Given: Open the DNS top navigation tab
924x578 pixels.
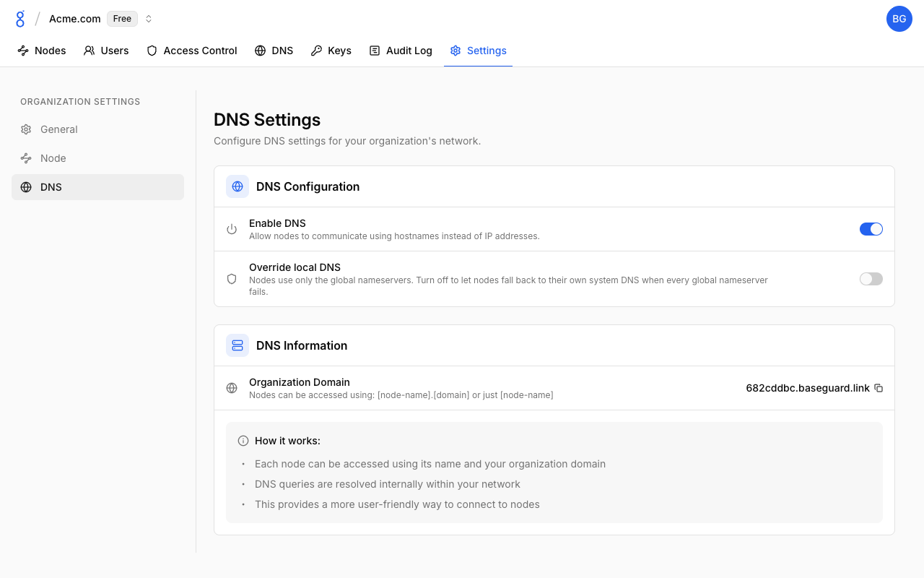Looking at the screenshot, I should tap(274, 51).
